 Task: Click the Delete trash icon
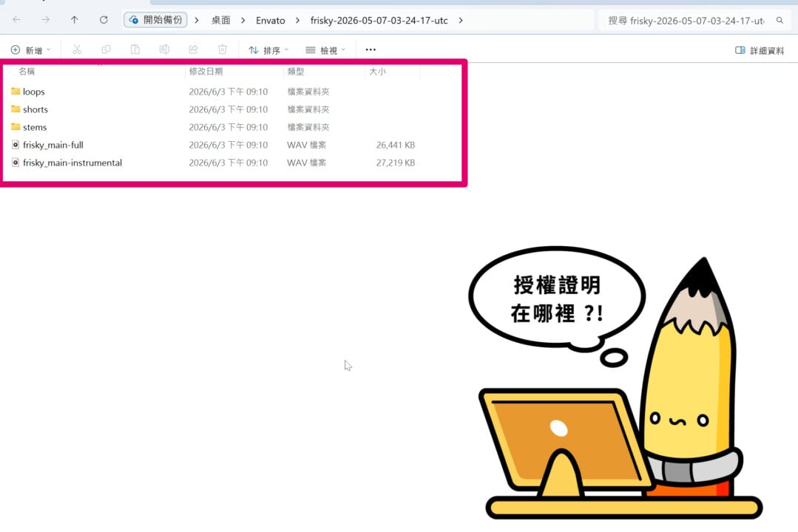223,50
